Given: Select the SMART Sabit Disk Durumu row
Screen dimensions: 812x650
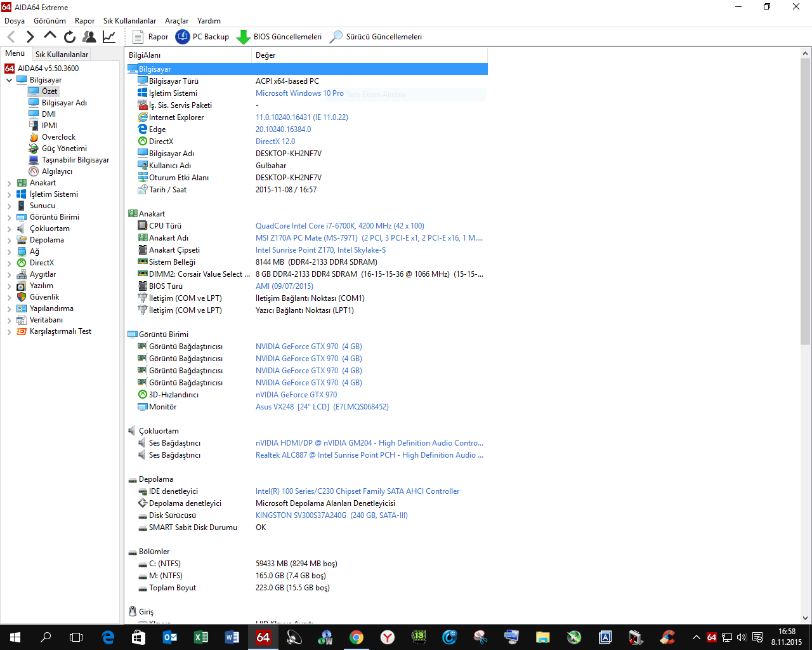Looking at the screenshot, I should [x=307, y=527].
